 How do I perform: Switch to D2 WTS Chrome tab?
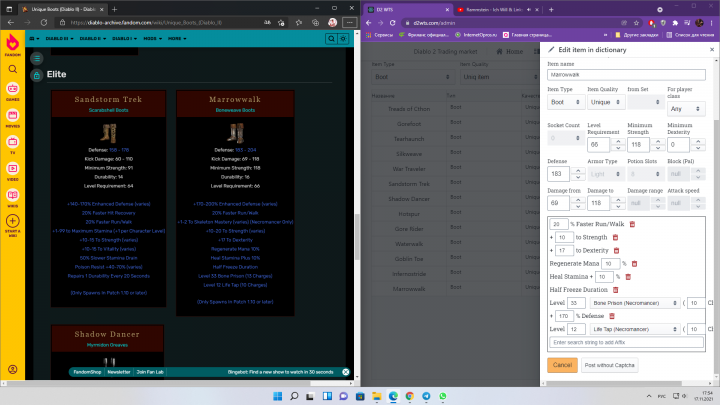409,9
